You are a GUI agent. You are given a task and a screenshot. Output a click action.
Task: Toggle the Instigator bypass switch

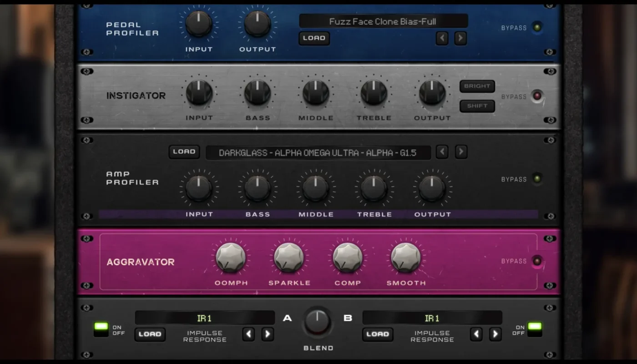(x=537, y=96)
